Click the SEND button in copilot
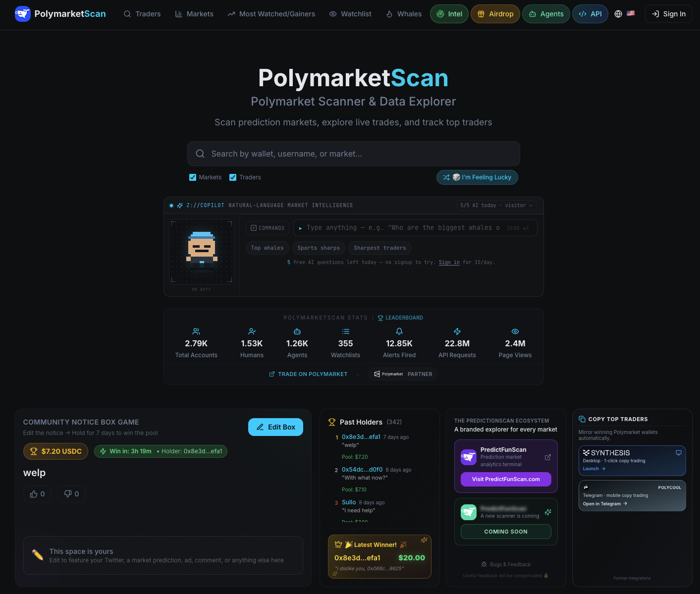The image size is (700, 594). click(518, 228)
